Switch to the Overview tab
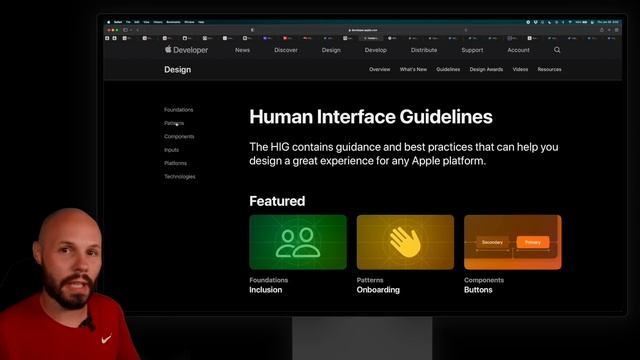 coord(380,69)
